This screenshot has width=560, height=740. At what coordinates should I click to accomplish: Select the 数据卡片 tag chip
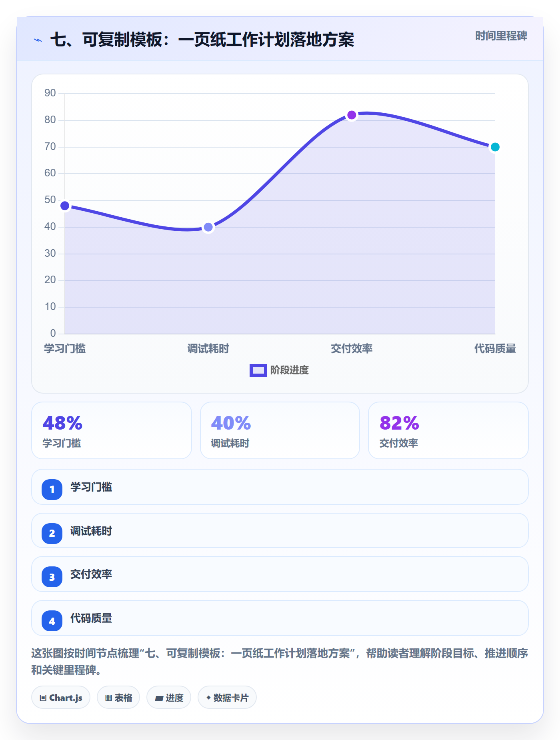pos(227,697)
